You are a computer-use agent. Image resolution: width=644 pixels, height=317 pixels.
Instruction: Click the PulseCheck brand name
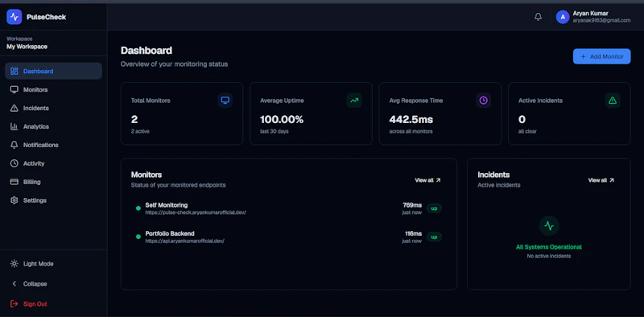pyautogui.click(x=47, y=17)
